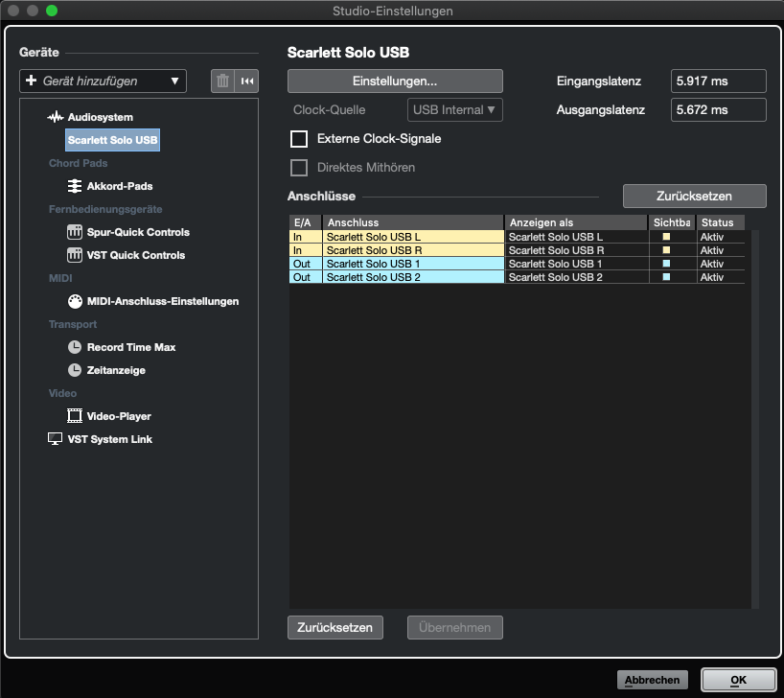
Task: Edit display name Scarlett Solo USB R
Action: (x=577, y=250)
